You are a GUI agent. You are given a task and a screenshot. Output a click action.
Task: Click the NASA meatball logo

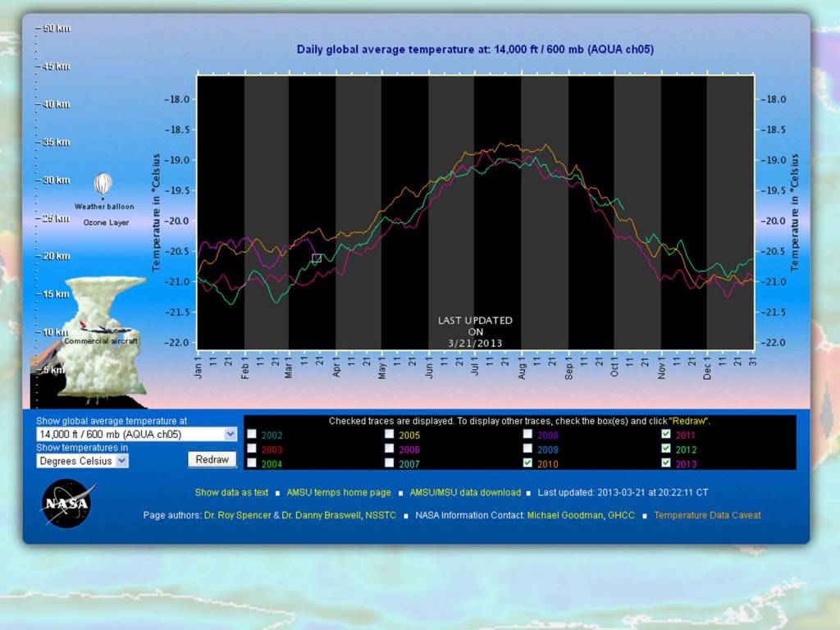(x=66, y=504)
